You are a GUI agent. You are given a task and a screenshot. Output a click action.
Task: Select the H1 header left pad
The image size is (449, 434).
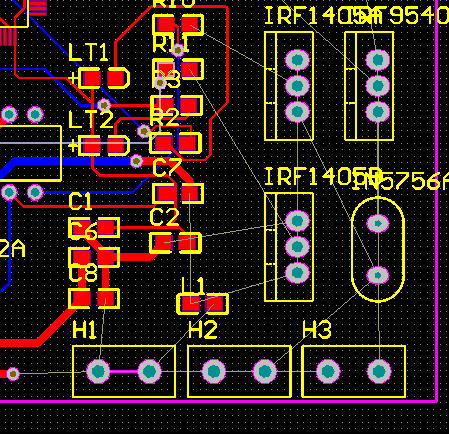coord(98,371)
